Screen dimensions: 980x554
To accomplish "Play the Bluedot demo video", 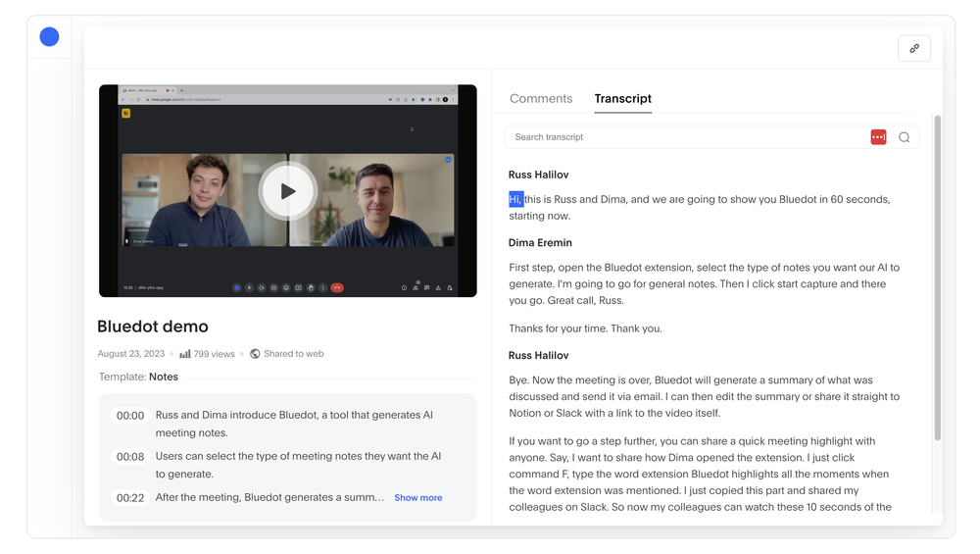I will [x=287, y=191].
